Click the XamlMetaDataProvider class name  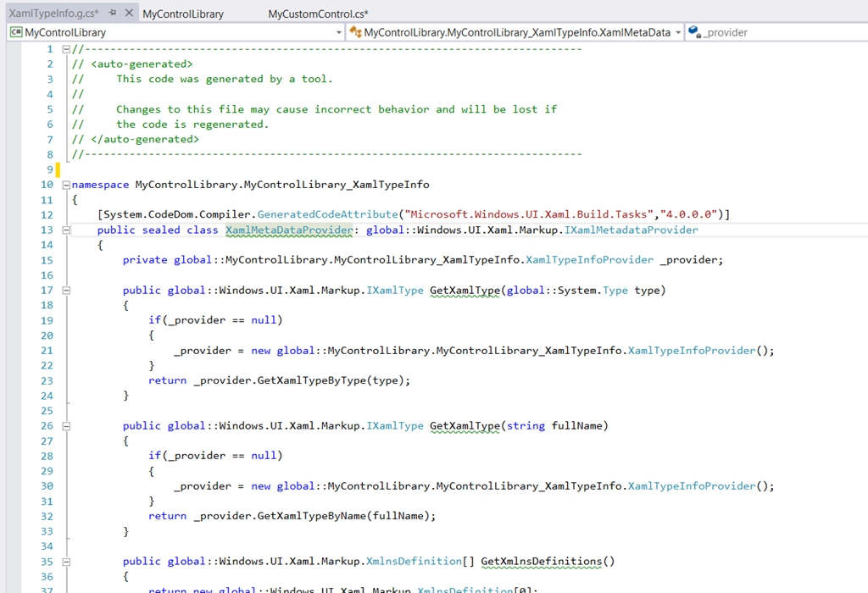tap(288, 230)
